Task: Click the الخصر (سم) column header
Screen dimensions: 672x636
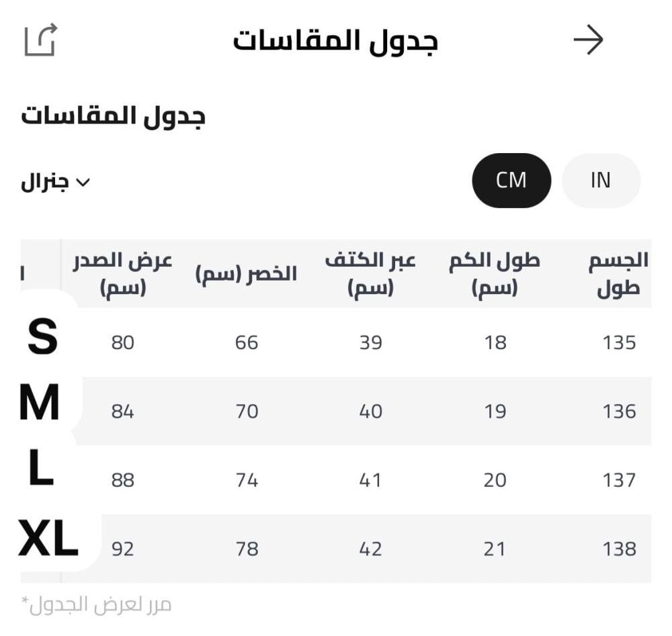Action: [246, 274]
